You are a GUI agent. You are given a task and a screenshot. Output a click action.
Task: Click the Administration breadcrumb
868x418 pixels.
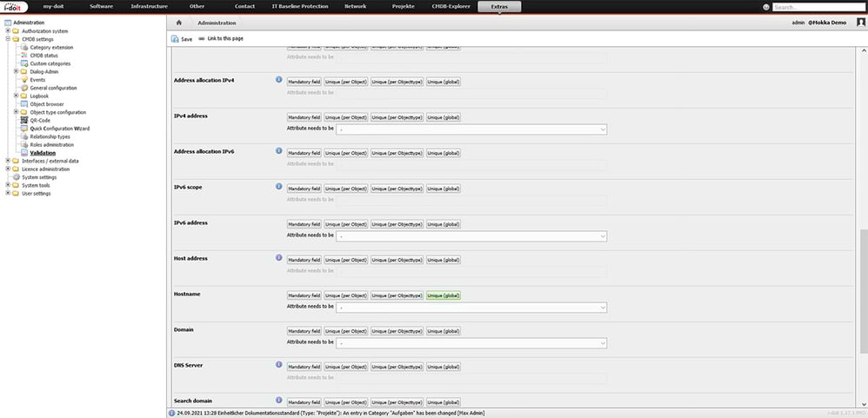[x=217, y=23]
